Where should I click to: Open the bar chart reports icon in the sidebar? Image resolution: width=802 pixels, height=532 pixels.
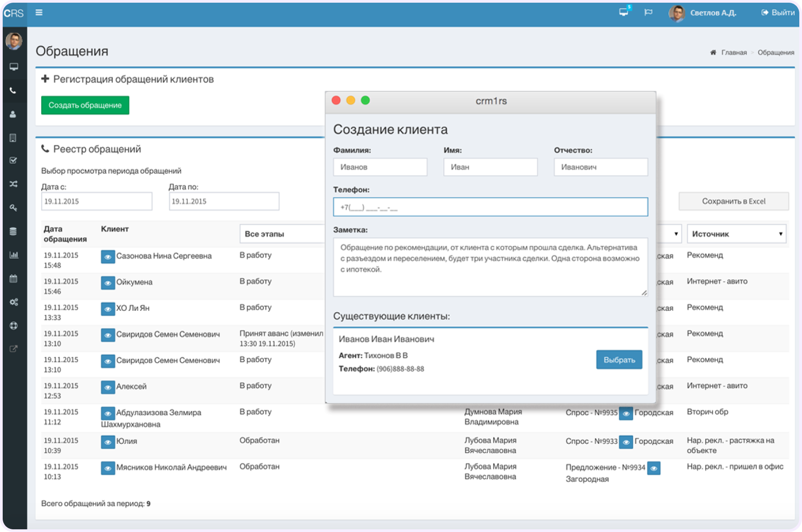14,255
